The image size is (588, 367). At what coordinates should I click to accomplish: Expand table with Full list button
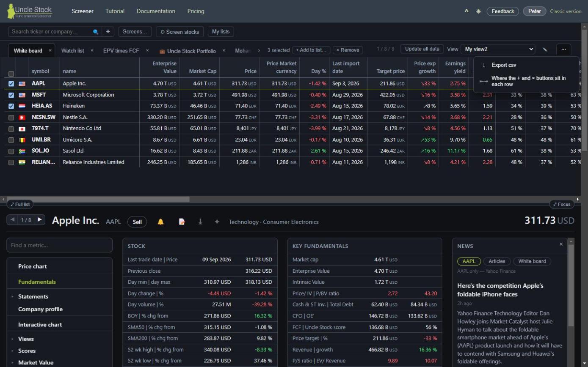[x=20, y=204]
